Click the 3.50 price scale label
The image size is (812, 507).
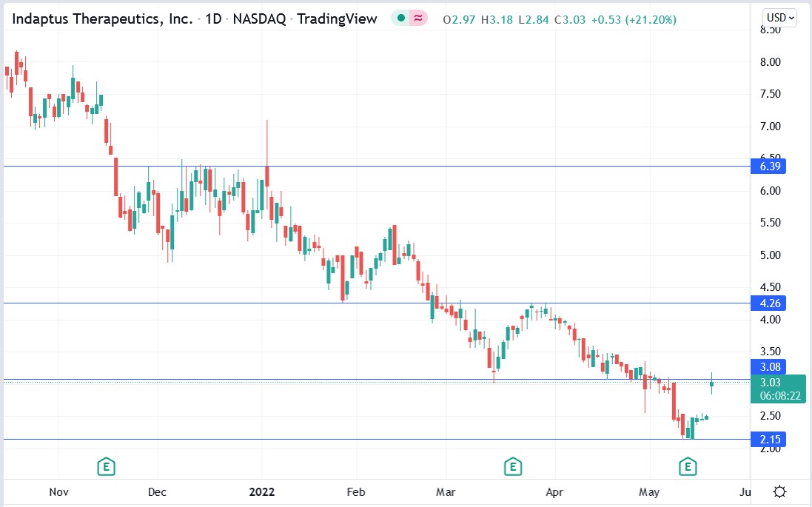coord(770,352)
